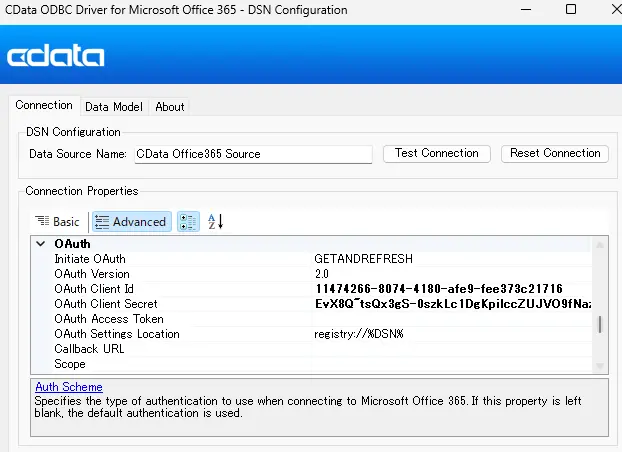
Task: Click the Test Connection button
Action: 437,153
